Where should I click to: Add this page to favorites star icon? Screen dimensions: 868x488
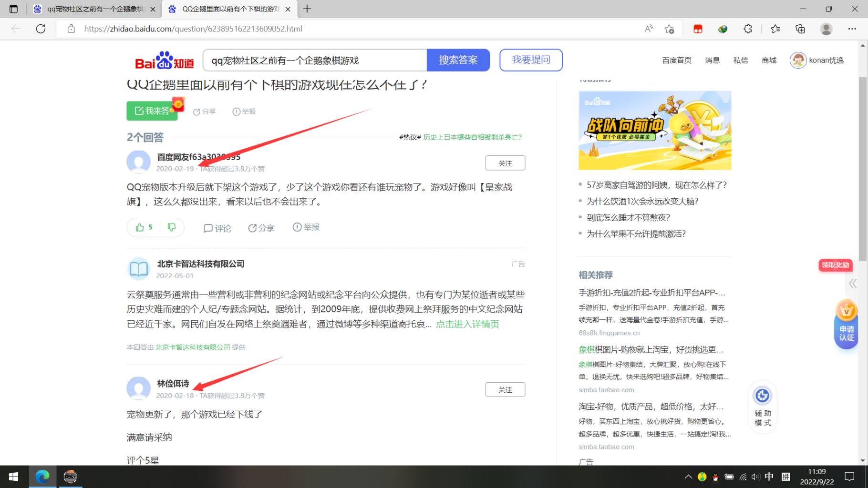click(669, 29)
